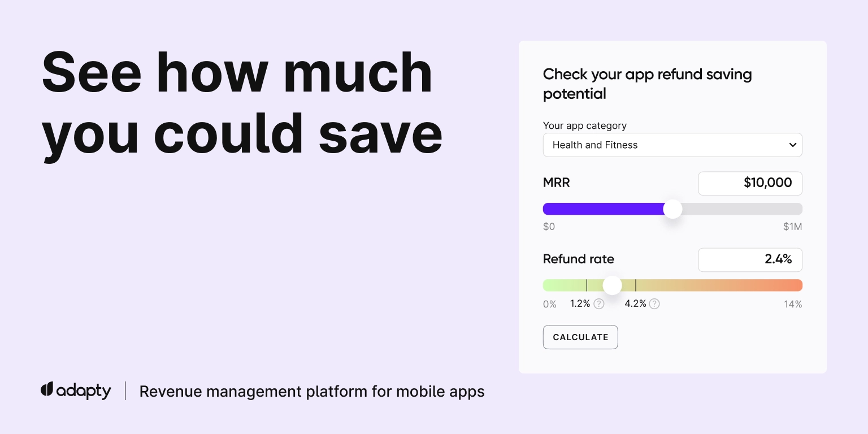
Task: Click the Revenue management platform tagline
Action: coord(312,391)
